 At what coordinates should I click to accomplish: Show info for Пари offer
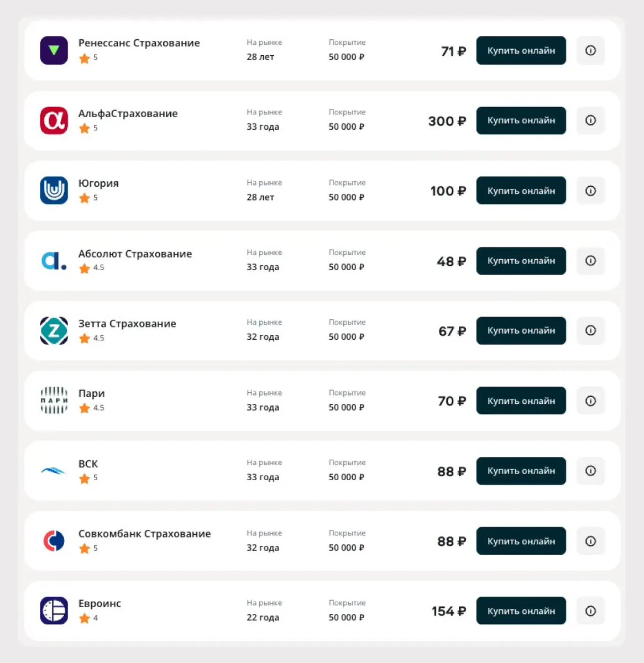(x=590, y=401)
